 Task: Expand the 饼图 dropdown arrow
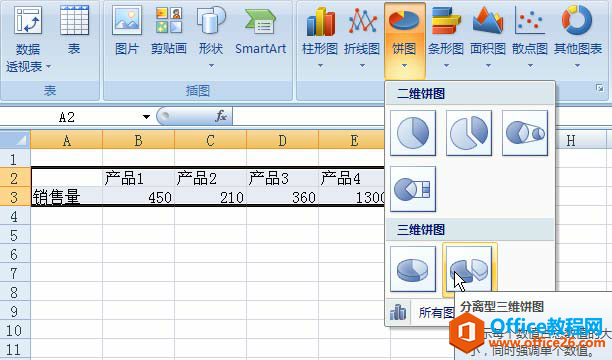tap(404, 66)
